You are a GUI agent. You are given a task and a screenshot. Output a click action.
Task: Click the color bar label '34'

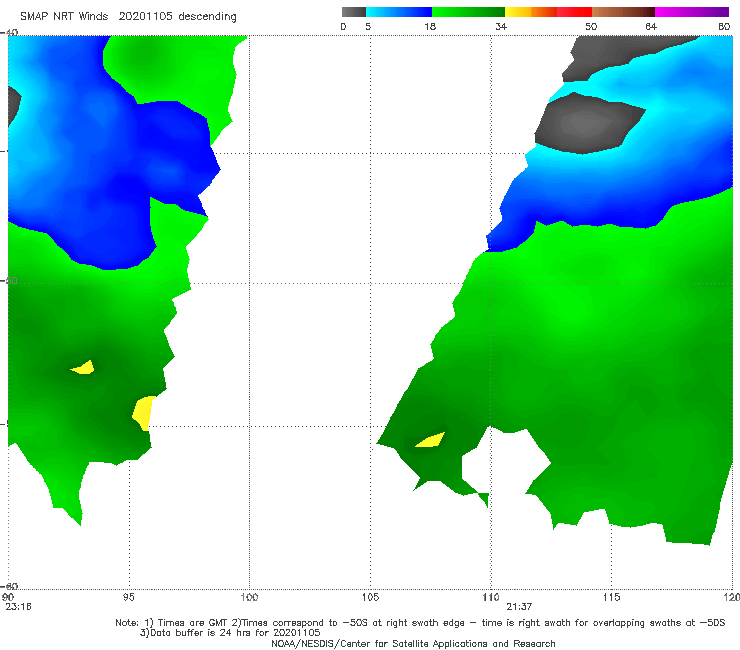tap(501, 26)
